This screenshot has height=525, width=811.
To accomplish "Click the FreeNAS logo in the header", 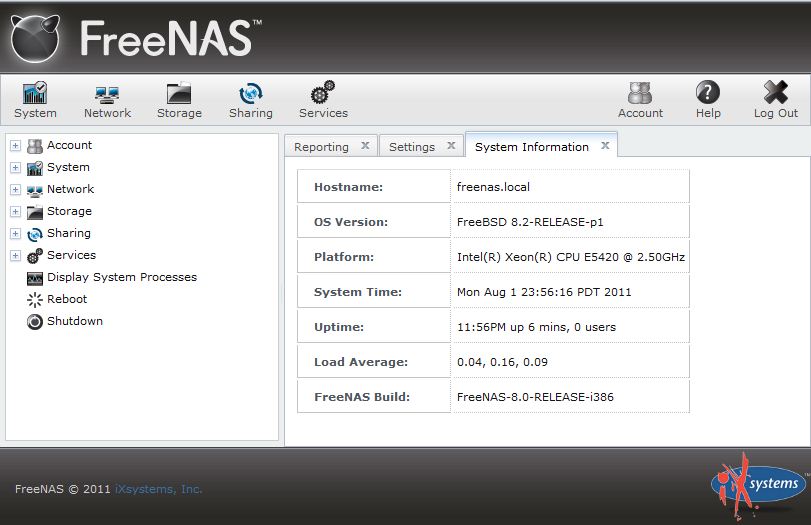I will pyautogui.click(x=137, y=38).
